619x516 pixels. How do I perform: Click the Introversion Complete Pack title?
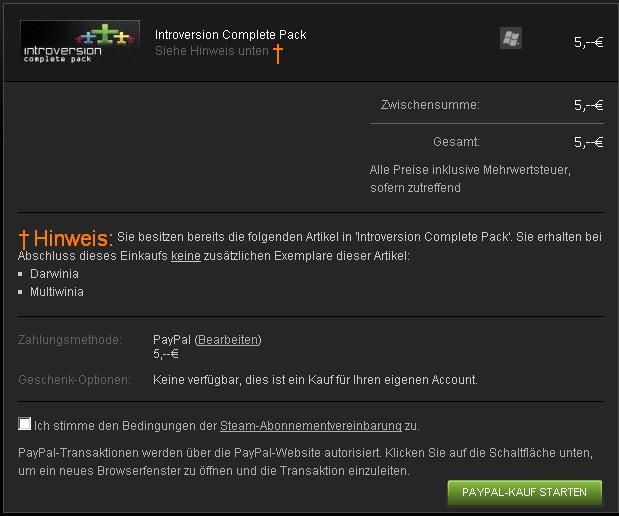pyautogui.click(x=231, y=35)
